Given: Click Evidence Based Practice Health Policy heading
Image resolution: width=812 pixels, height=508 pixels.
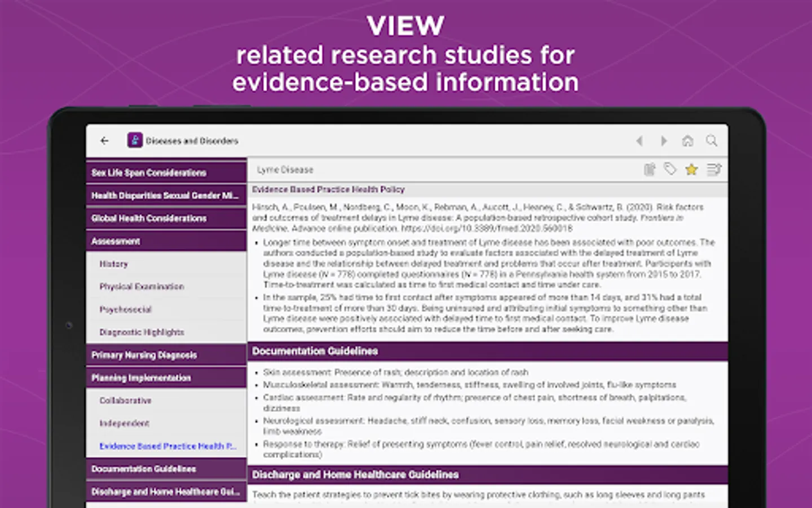Looking at the screenshot, I should point(328,189).
